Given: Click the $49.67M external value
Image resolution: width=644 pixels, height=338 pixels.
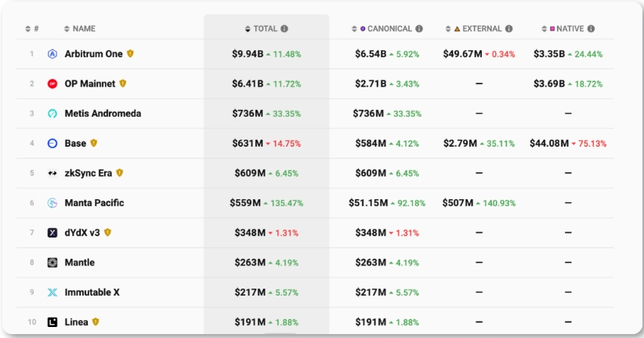Looking at the screenshot, I should (462, 54).
